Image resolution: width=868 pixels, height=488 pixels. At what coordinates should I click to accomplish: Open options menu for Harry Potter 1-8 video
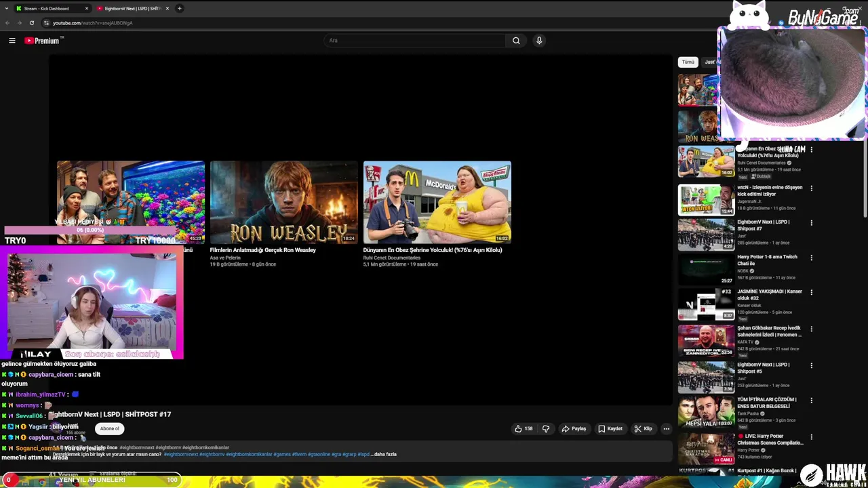tap(812, 258)
